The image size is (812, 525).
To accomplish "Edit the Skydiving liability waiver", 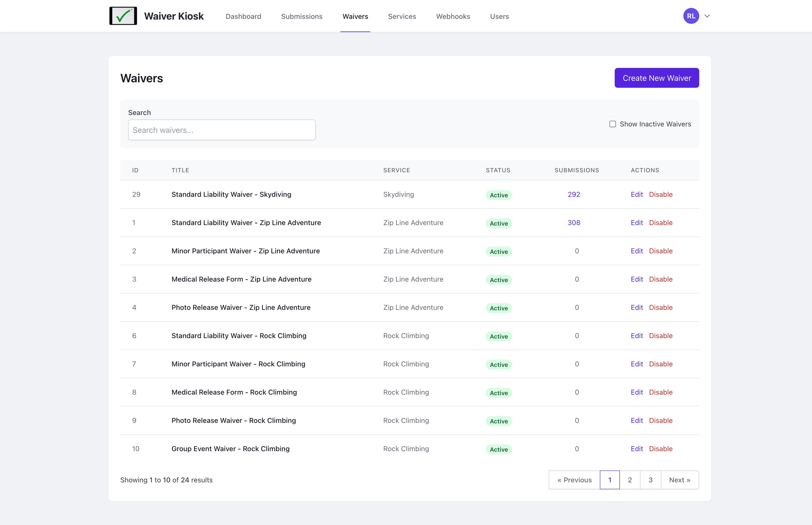I will [637, 194].
